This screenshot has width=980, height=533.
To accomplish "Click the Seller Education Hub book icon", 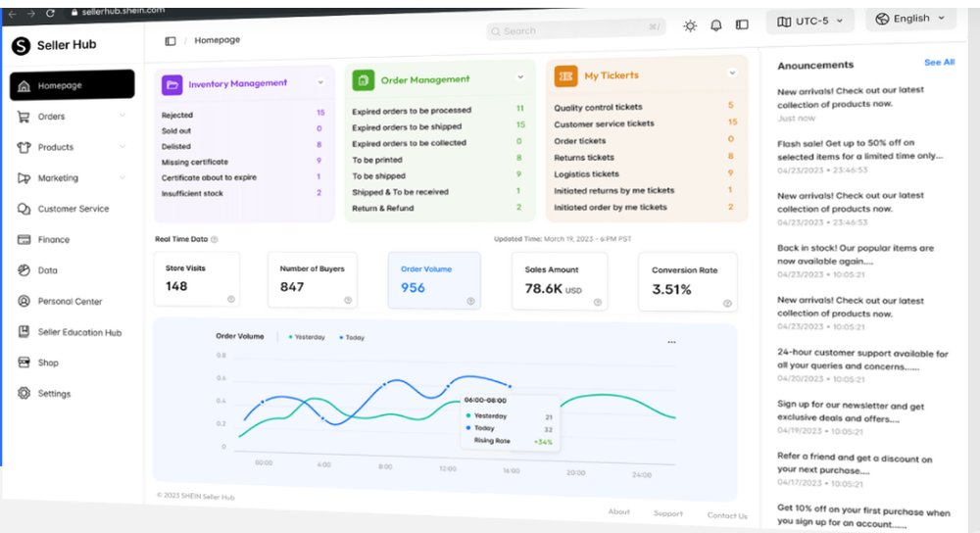I will (24, 332).
